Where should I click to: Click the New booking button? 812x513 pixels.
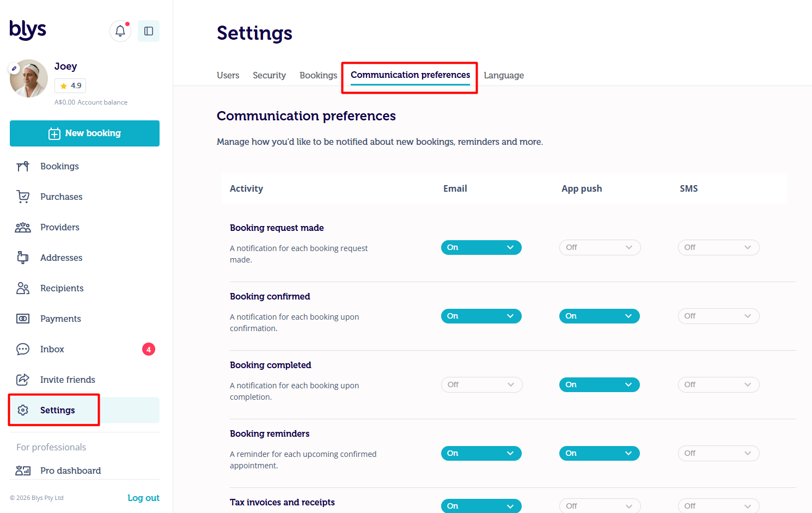(x=84, y=133)
